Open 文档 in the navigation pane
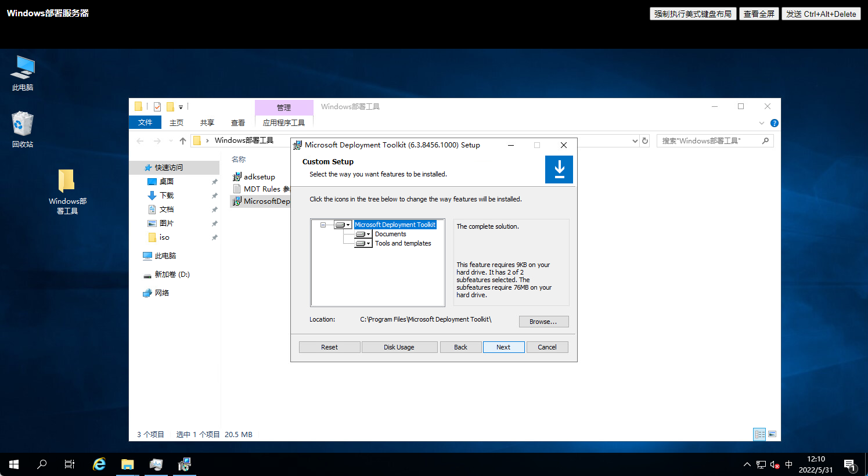Screen dimensions: 868x476 point(167,210)
